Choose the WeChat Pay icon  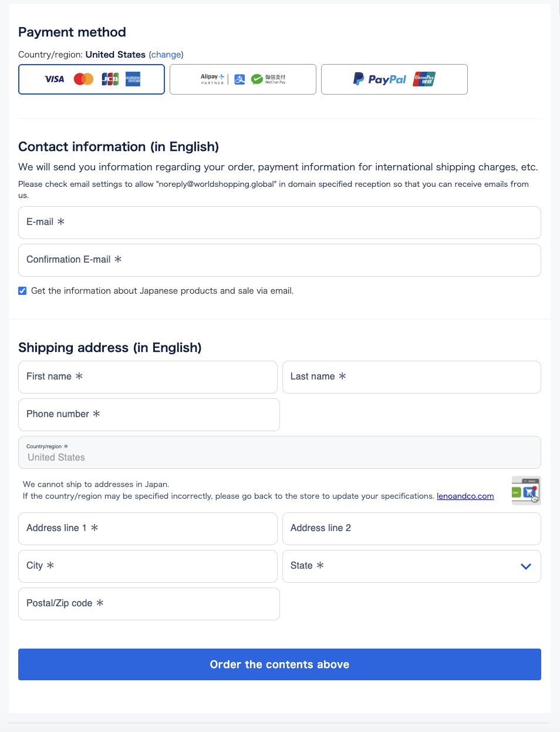pyautogui.click(x=268, y=79)
